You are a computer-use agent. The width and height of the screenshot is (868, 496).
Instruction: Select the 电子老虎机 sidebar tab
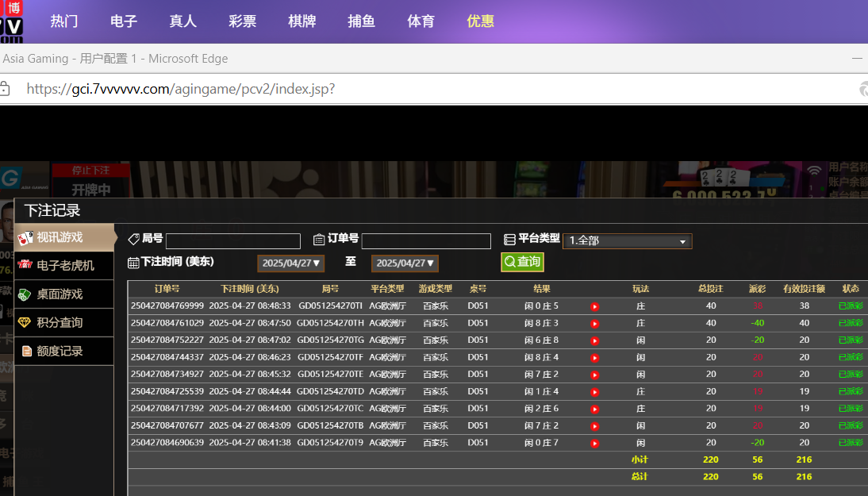click(x=65, y=265)
